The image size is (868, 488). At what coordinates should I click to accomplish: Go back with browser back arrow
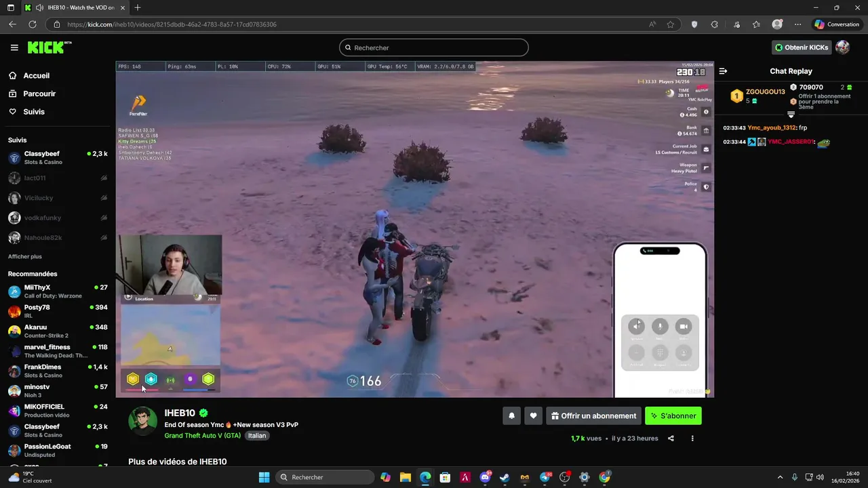pos(12,24)
